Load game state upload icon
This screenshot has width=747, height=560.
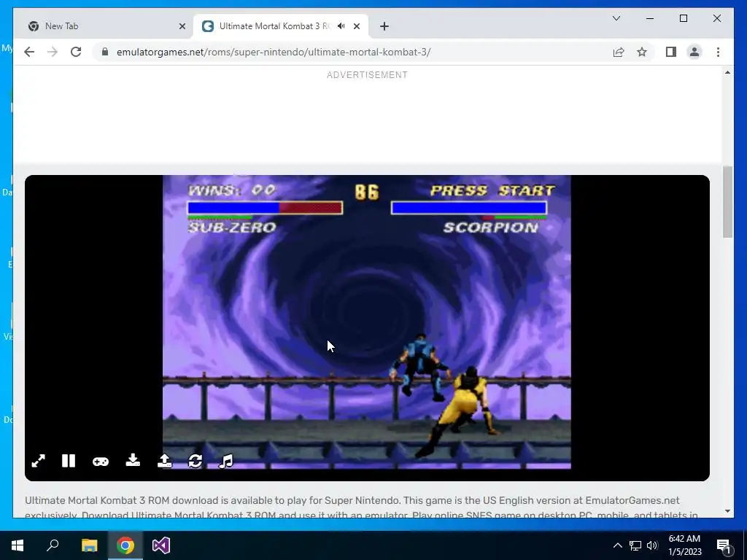[x=164, y=461]
